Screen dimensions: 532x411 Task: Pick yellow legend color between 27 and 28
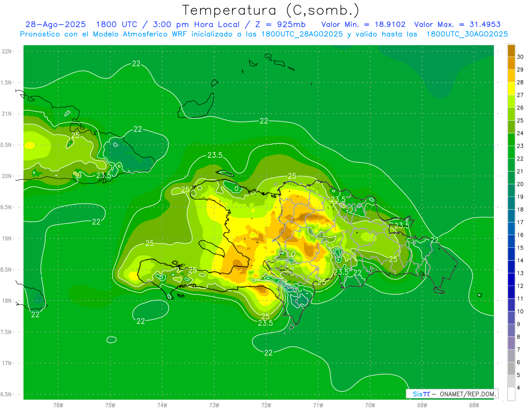point(511,89)
